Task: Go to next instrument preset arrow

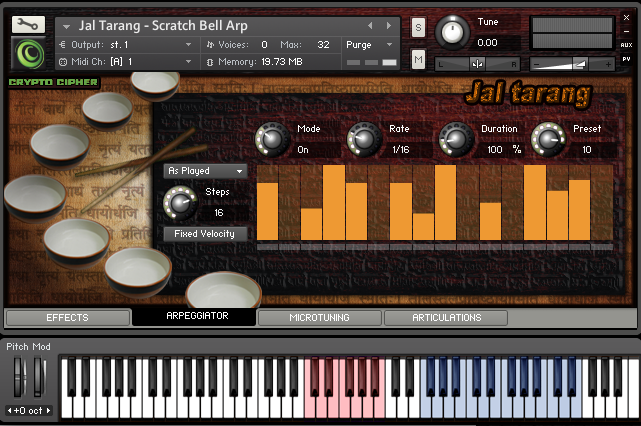Action: coord(389,25)
